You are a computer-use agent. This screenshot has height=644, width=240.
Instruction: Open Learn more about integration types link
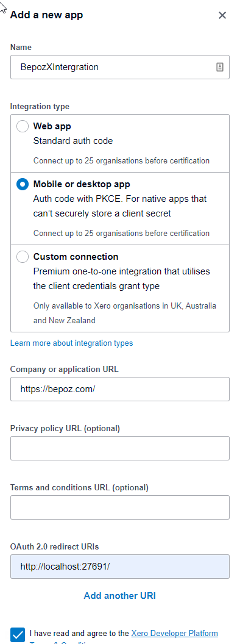coord(71,343)
